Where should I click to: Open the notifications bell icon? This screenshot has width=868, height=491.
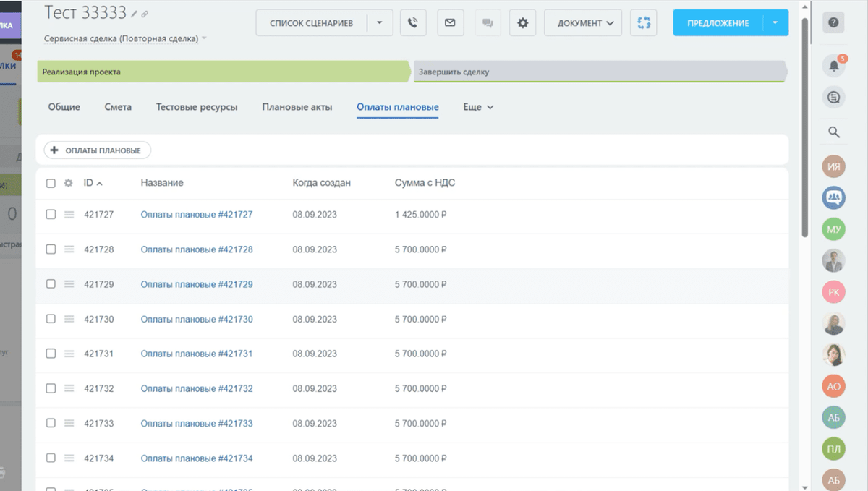click(834, 66)
